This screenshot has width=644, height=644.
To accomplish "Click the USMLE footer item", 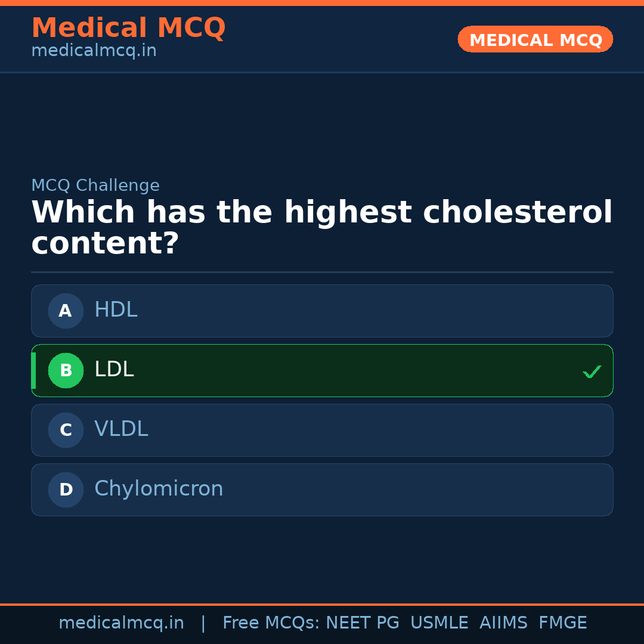I will [x=439, y=622].
